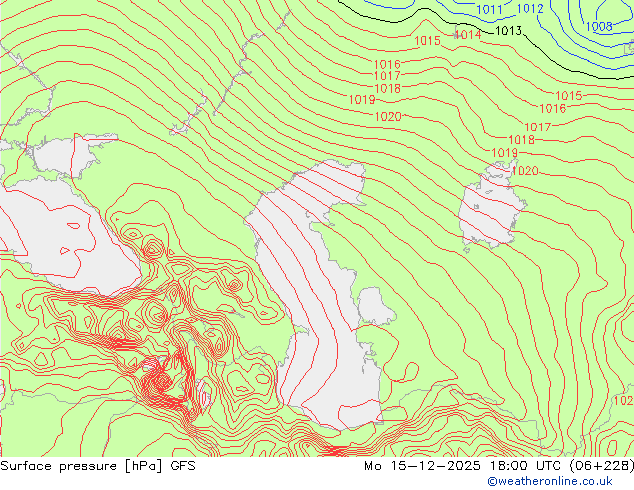Click the blue 1011 isobar label
Viewport: 634px width, 490px height.
489,9
